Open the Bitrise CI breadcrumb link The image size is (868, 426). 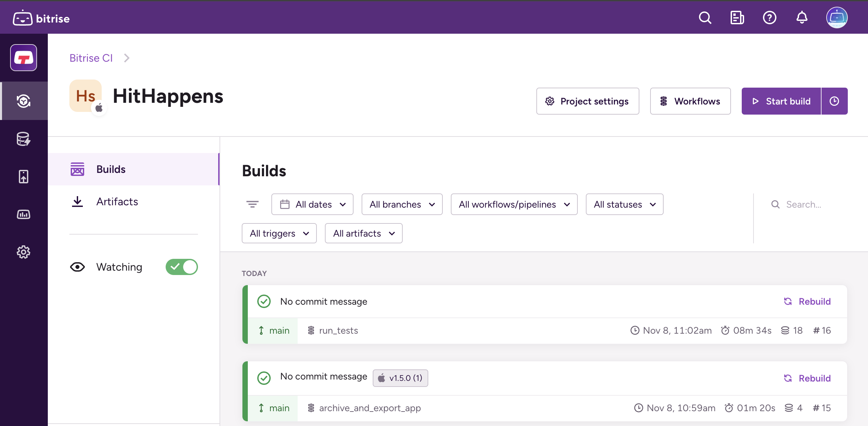click(91, 58)
